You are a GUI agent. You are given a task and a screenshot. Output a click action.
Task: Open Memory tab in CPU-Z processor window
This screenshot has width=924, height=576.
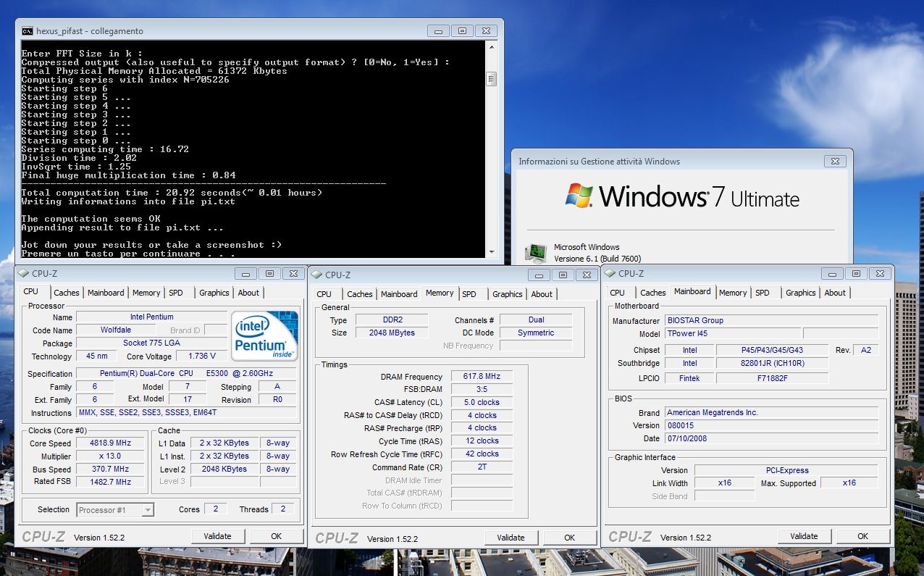click(146, 293)
